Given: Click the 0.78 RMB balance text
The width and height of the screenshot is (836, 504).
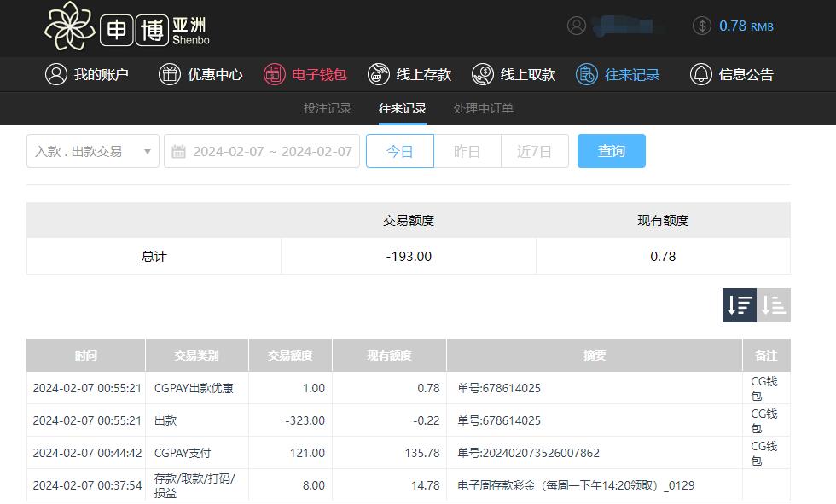Looking at the screenshot, I should (746, 26).
